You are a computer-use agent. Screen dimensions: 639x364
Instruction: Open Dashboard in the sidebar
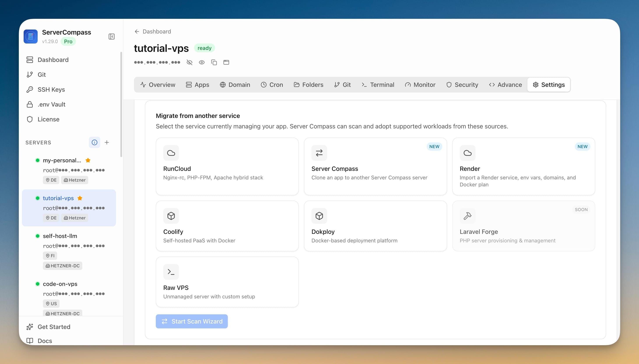(x=47, y=60)
